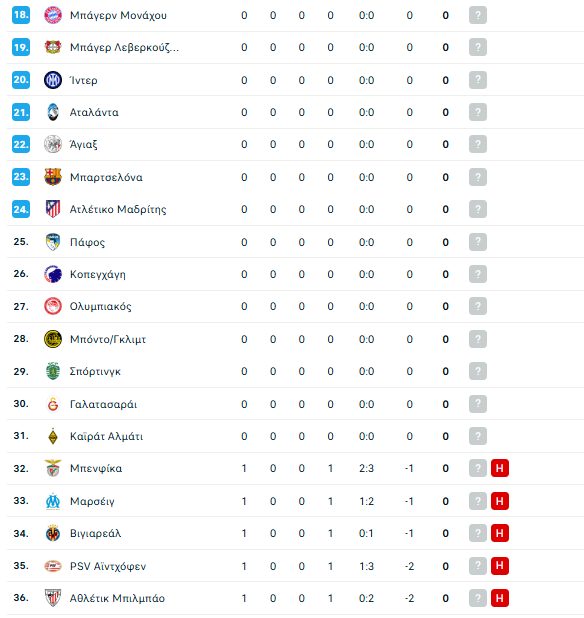Viewport: 584px width, 618px height.
Task: Click the Olympiacos club logo
Action: 53,306
